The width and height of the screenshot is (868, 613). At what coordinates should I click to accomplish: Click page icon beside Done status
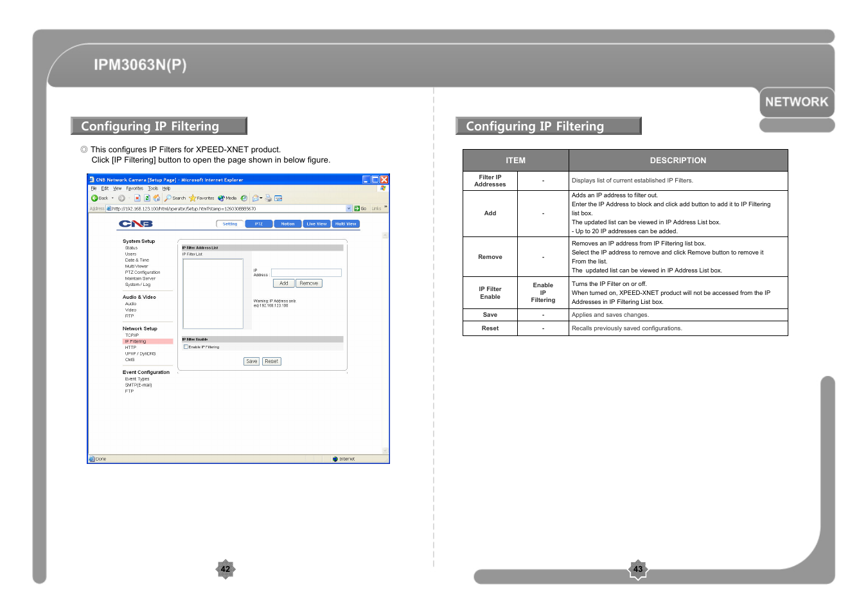pyautogui.click(x=92, y=459)
